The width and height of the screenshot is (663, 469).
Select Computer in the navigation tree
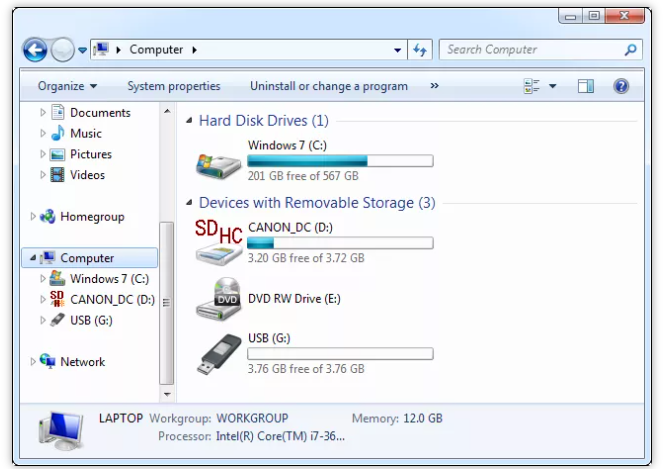pos(89,258)
